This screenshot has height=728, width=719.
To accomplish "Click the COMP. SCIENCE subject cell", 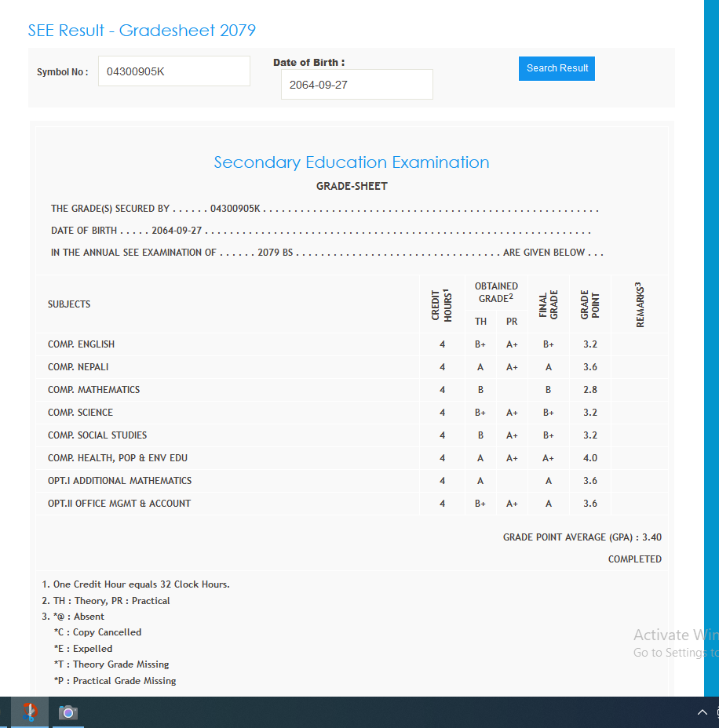I will pos(80,413).
